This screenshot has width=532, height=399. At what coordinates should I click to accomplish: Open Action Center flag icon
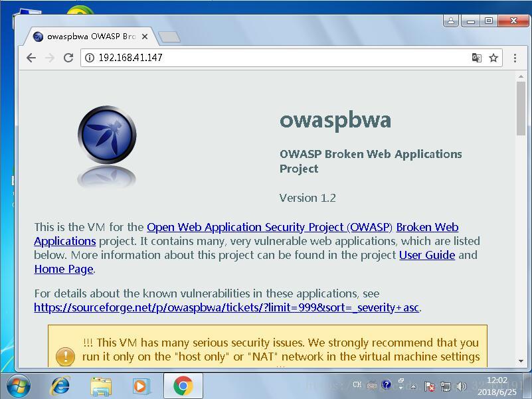coord(430,386)
